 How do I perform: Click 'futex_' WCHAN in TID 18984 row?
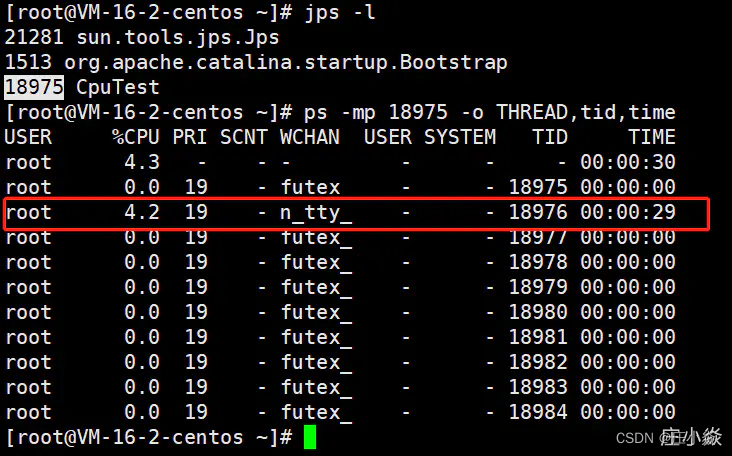pos(316,413)
